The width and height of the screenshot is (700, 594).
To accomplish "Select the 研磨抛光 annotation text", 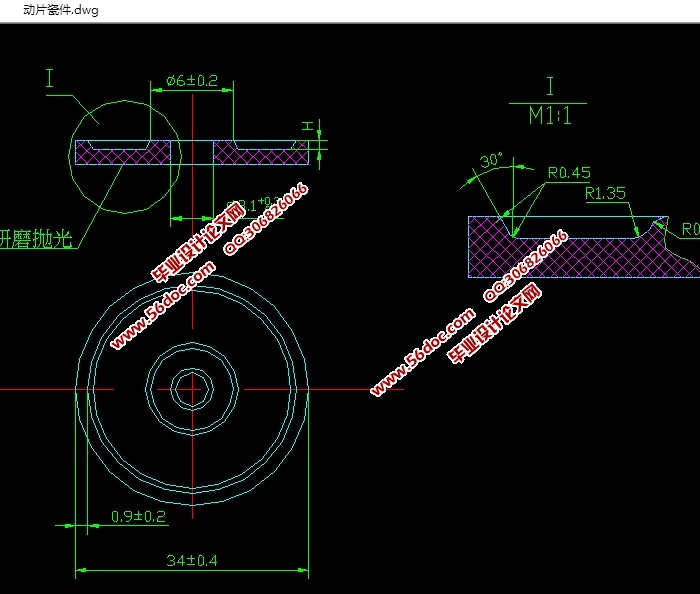I will point(38,241).
